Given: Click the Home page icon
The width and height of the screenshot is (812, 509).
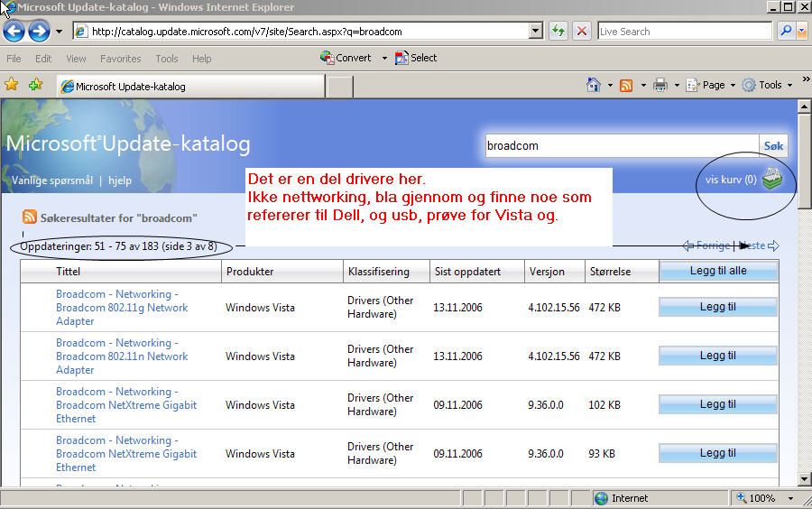Looking at the screenshot, I should pyautogui.click(x=594, y=85).
